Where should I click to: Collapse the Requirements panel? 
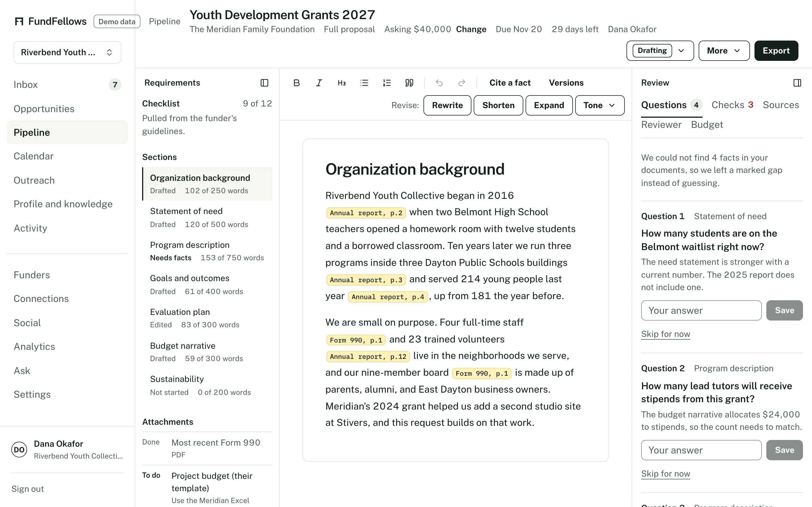pyautogui.click(x=264, y=83)
